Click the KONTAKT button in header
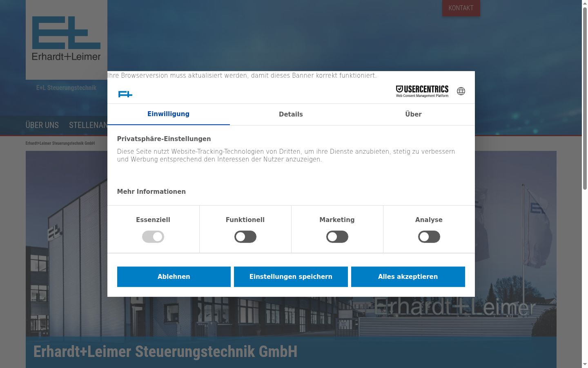 point(461,8)
